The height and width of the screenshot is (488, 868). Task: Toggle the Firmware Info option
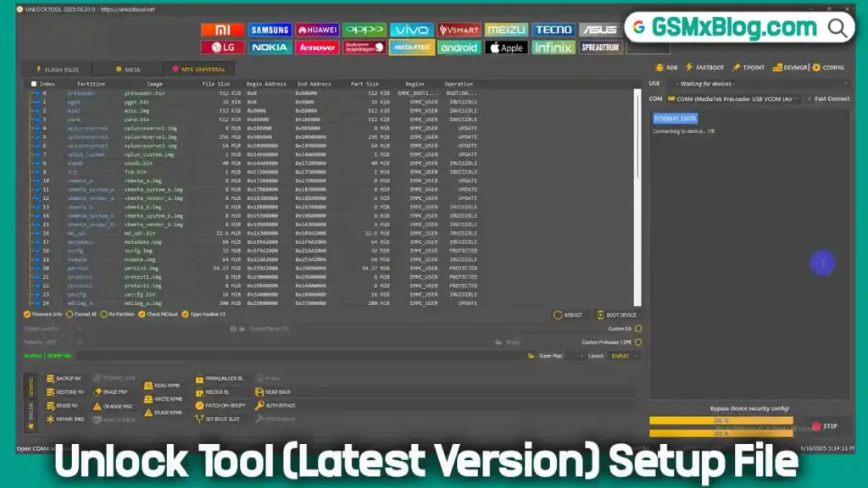(x=42, y=314)
